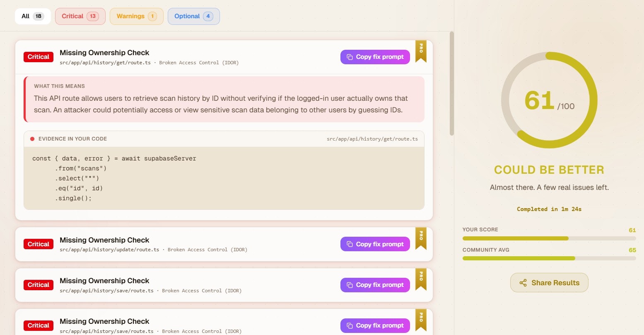The image size is (644, 335).
Task: Click COULD BE BETTER heading
Action: coord(549,170)
